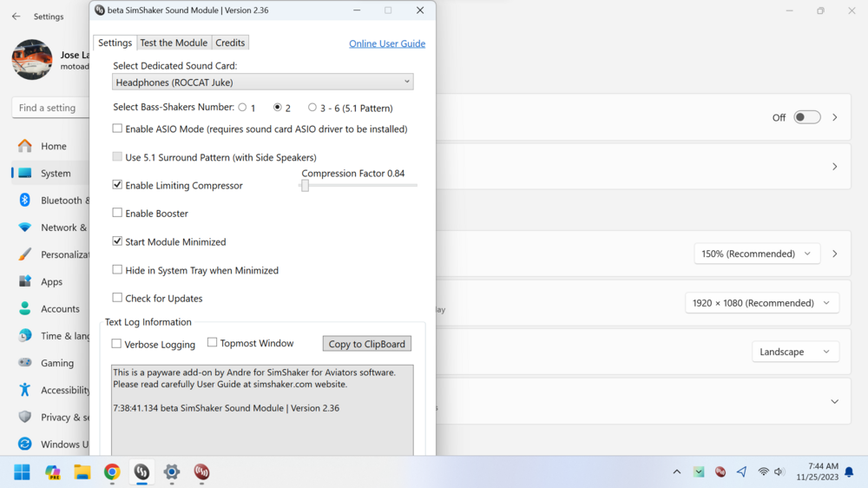Enable Verbose Logging checkbox
The width and height of the screenshot is (868, 488).
(x=116, y=344)
